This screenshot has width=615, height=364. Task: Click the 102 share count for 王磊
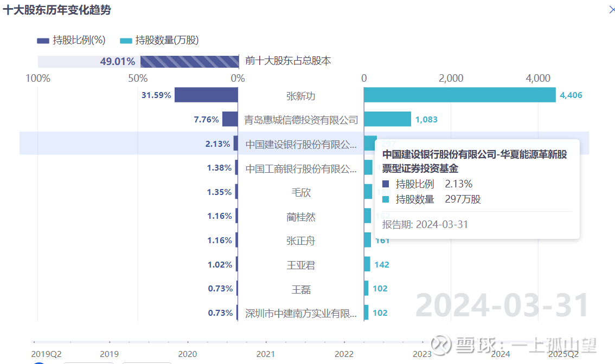(380, 288)
